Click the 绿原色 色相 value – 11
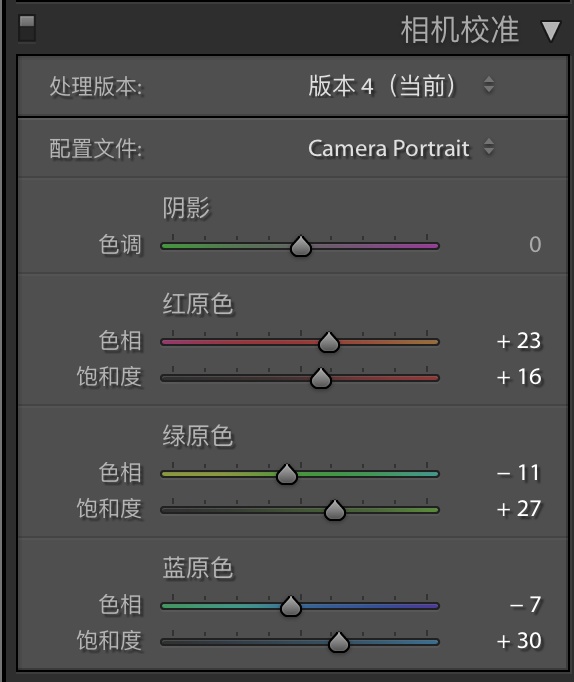This screenshot has height=682, width=574. (x=519, y=473)
